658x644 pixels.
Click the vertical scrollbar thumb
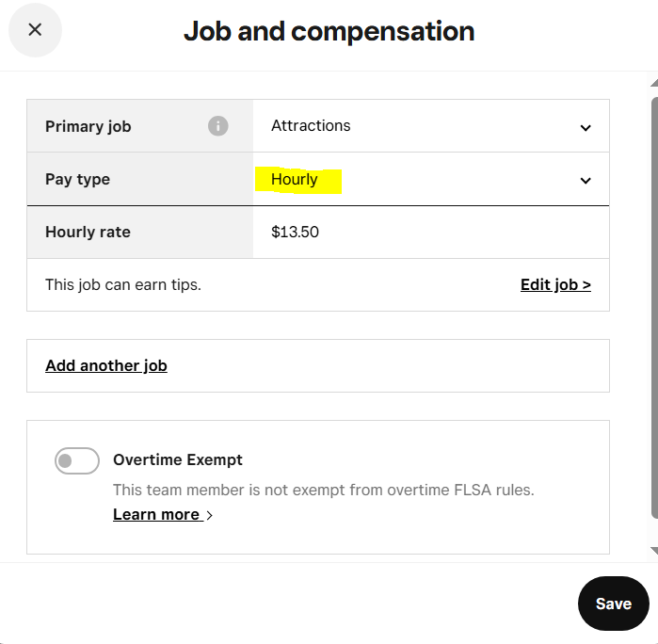coord(653,301)
